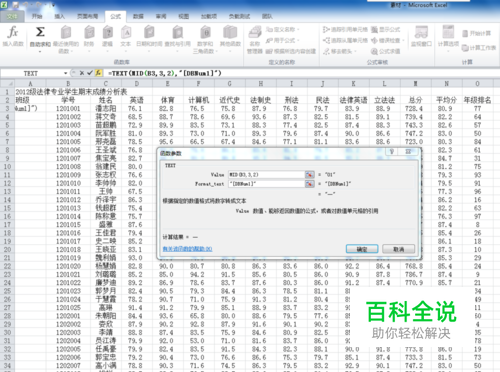Click Trace Dependents (追踪从属单元格)
Screen dimensions: 500x372
point(345,40)
